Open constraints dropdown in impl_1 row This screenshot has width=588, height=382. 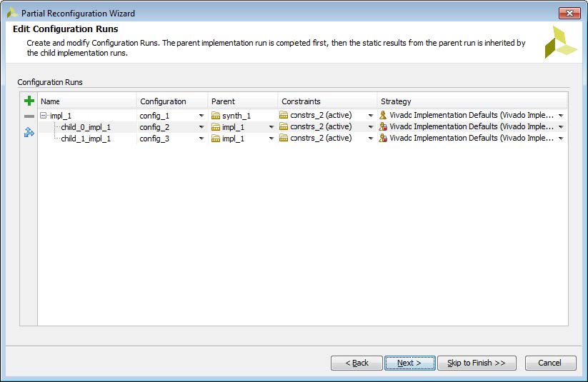[x=371, y=116]
